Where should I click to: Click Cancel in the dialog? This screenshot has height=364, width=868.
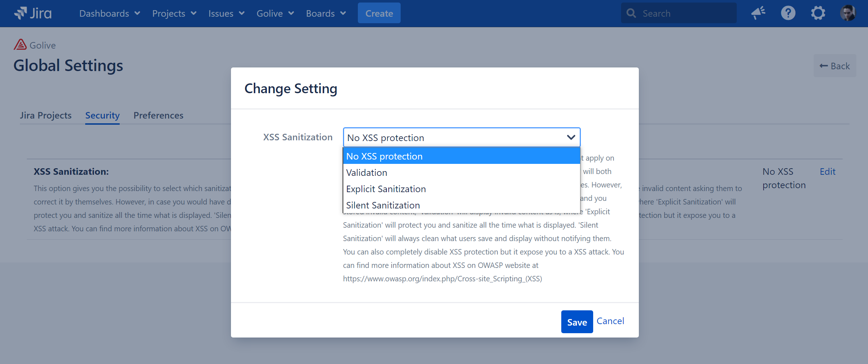tap(610, 321)
